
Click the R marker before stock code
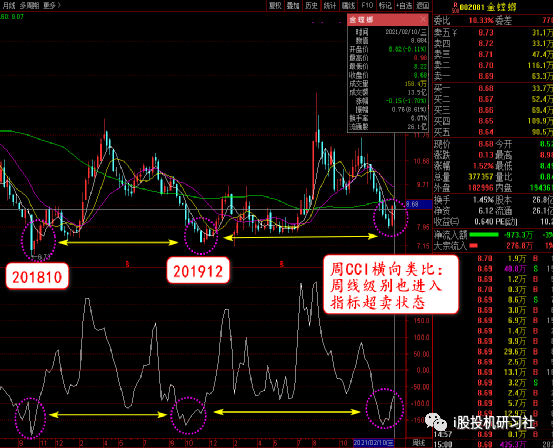click(455, 4)
